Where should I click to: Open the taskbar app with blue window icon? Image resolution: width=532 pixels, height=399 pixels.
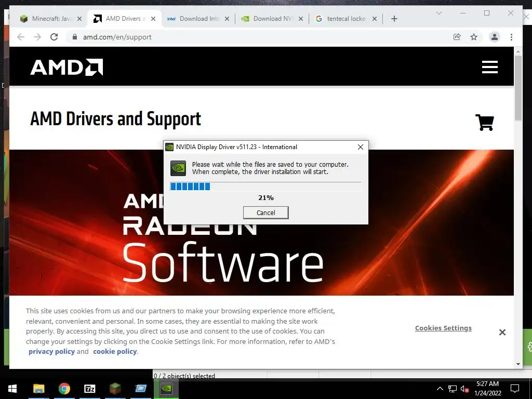pyautogui.click(x=140, y=388)
